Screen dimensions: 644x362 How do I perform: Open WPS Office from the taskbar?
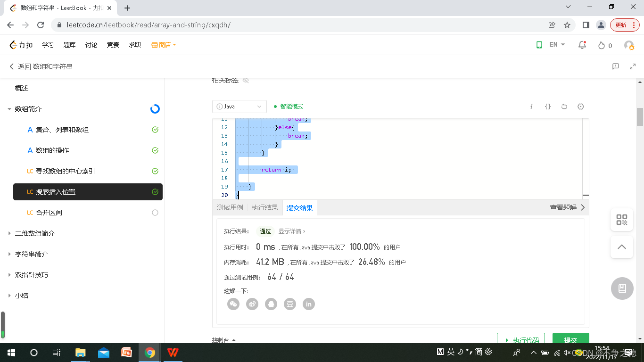click(x=173, y=353)
